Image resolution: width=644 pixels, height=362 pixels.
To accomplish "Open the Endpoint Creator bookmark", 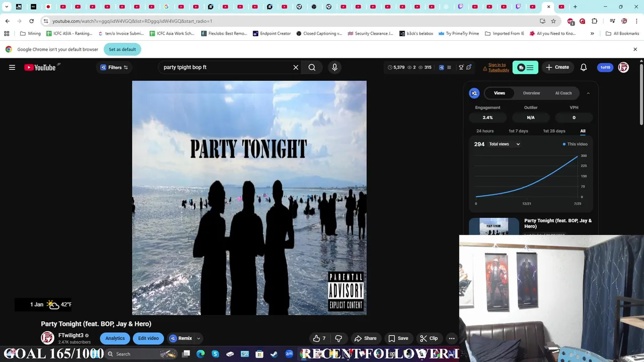I will click(x=272, y=34).
